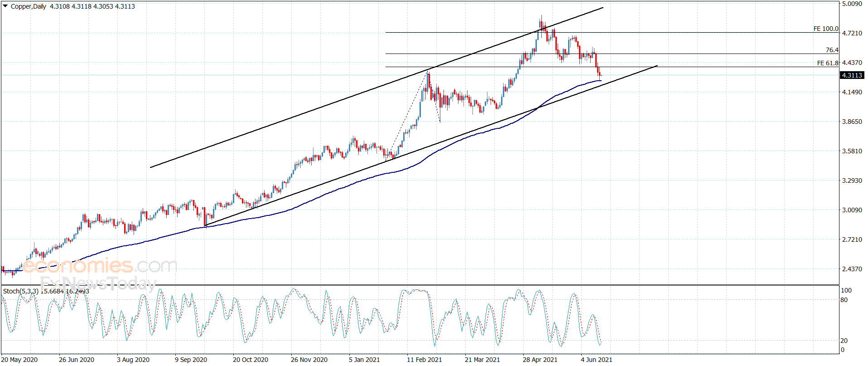Screen dimensions: 868x366
Task: Click the 5 Jan 2021 date label
Action: [x=364, y=360]
